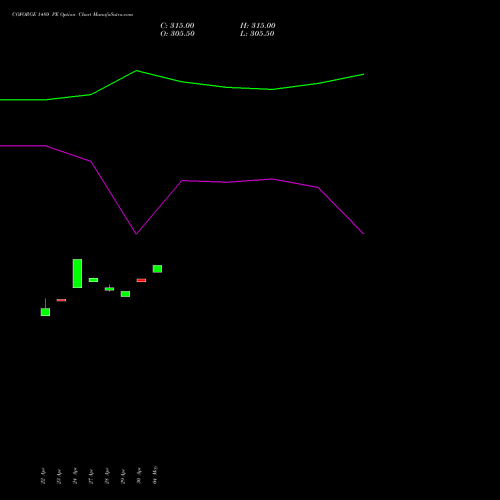This screenshot has height=500, width=500.
Task: Select the tall green candlestick for 24 Apr
Action: click(x=77, y=273)
